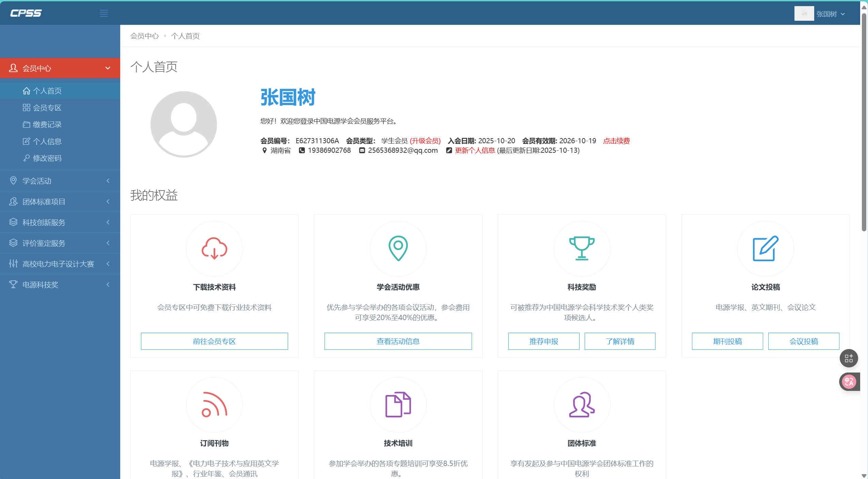Open the 张国树 account dropdown
Image resolution: width=868 pixels, height=479 pixels.
click(x=831, y=14)
